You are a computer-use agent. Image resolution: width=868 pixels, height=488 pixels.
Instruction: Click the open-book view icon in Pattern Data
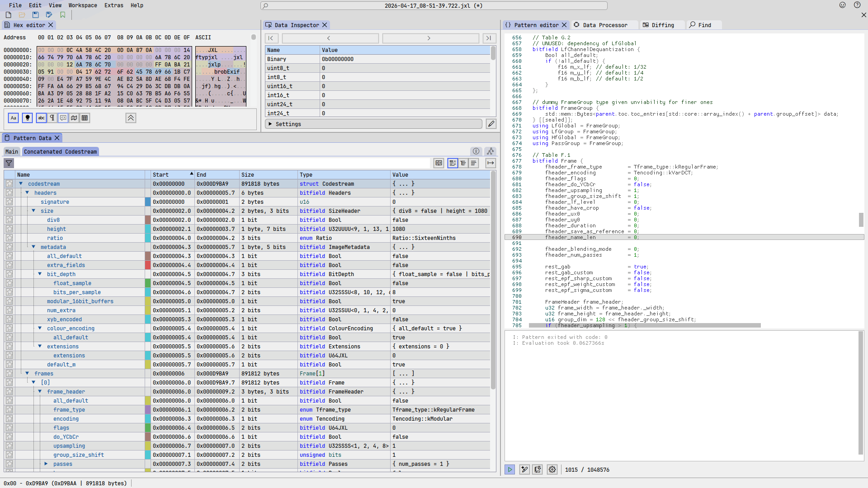click(439, 163)
